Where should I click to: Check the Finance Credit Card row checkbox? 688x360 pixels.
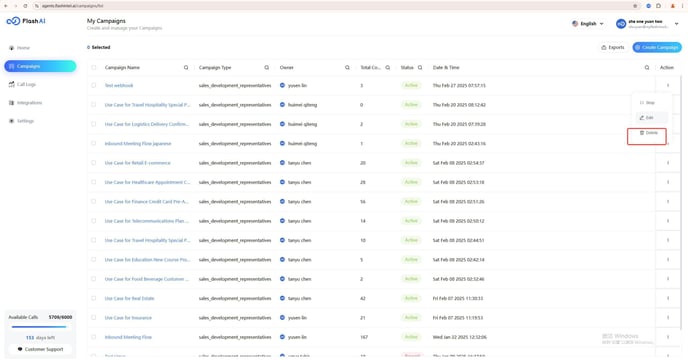(x=93, y=202)
